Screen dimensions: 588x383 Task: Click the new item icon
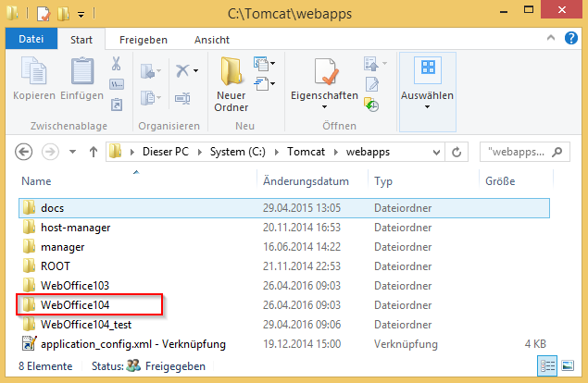[261, 63]
